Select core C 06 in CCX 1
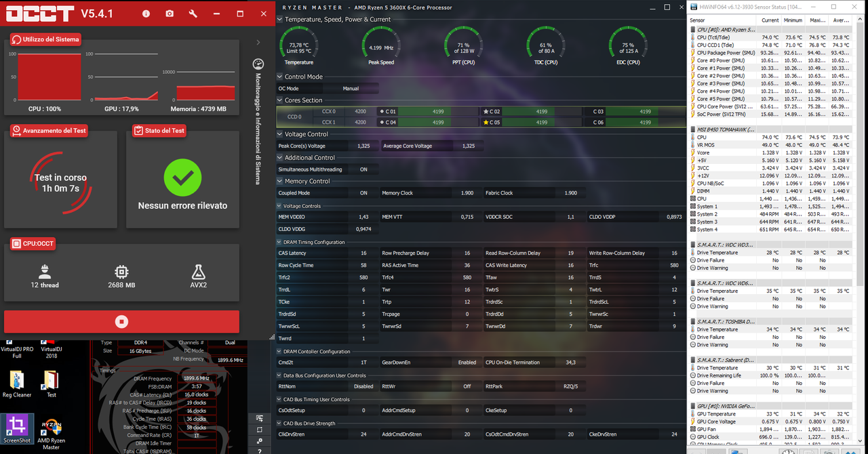 point(634,122)
